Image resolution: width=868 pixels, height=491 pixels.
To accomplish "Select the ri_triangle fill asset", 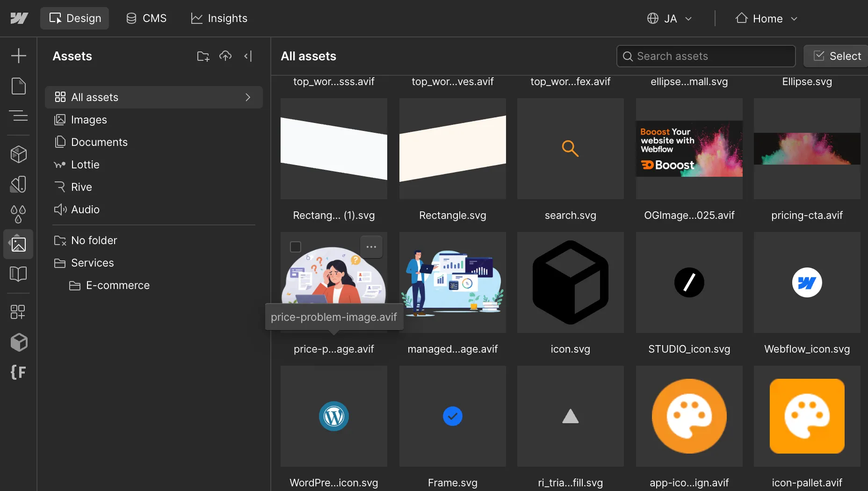I will pos(571,416).
